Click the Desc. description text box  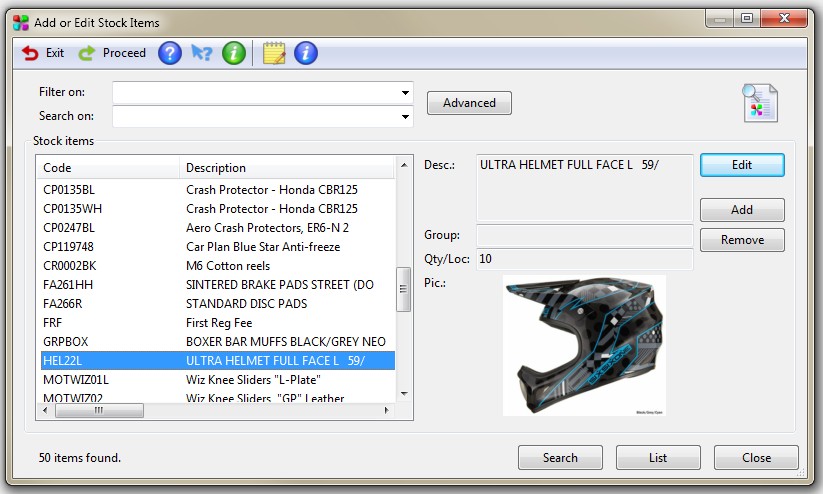584,187
